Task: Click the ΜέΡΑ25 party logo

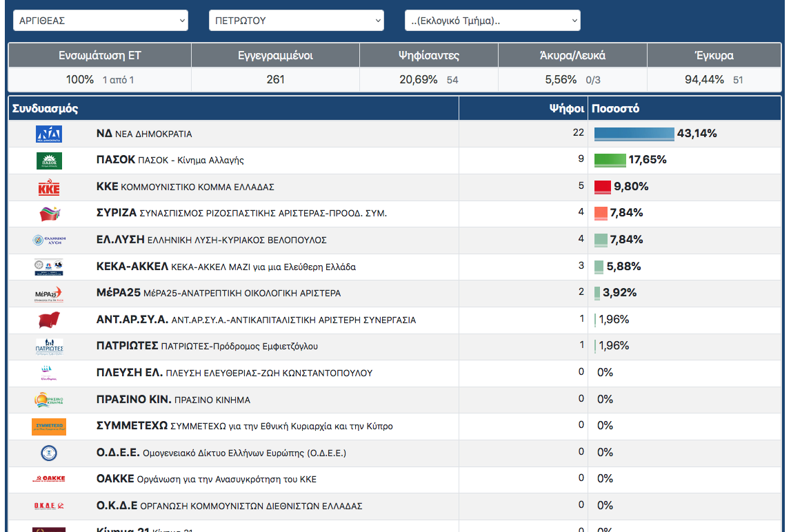Action: click(49, 294)
